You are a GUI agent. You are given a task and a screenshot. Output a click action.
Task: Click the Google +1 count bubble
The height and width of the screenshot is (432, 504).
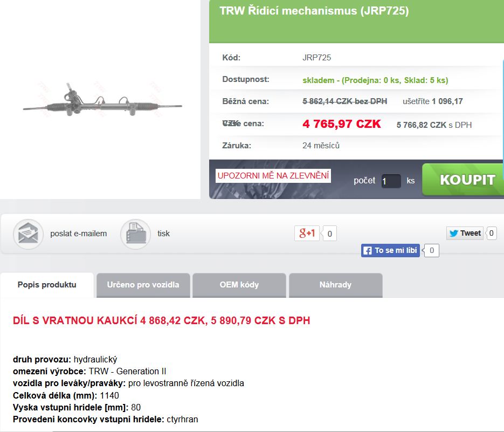click(x=329, y=234)
